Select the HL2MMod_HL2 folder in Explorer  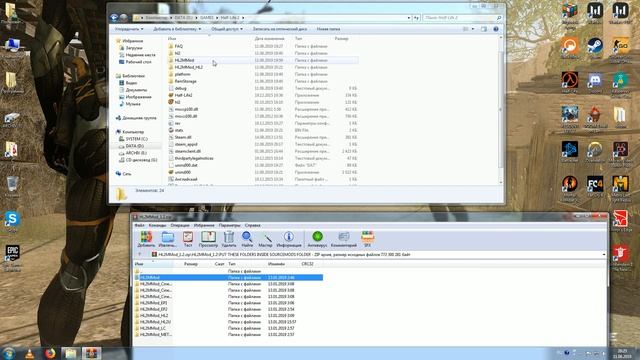tap(188, 67)
